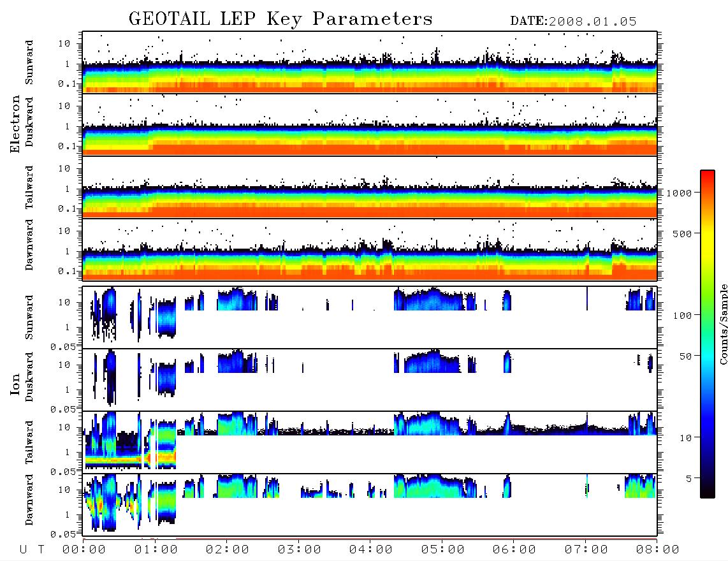Click the rainbow Counts/Sample color bar
Image resolution: width=728 pixels, height=561 pixels.
pos(707,334)
